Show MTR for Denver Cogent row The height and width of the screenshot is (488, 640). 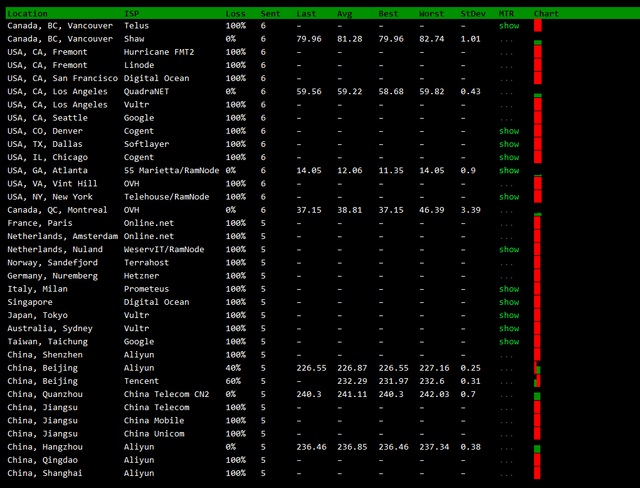pos(509,131)
